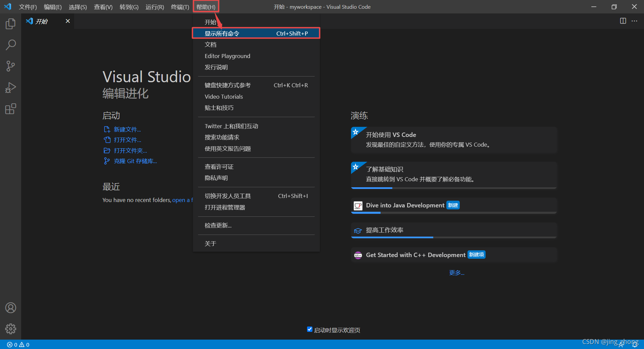Select 开始 in the Help menu
The image size is (644, 349).
256,22
